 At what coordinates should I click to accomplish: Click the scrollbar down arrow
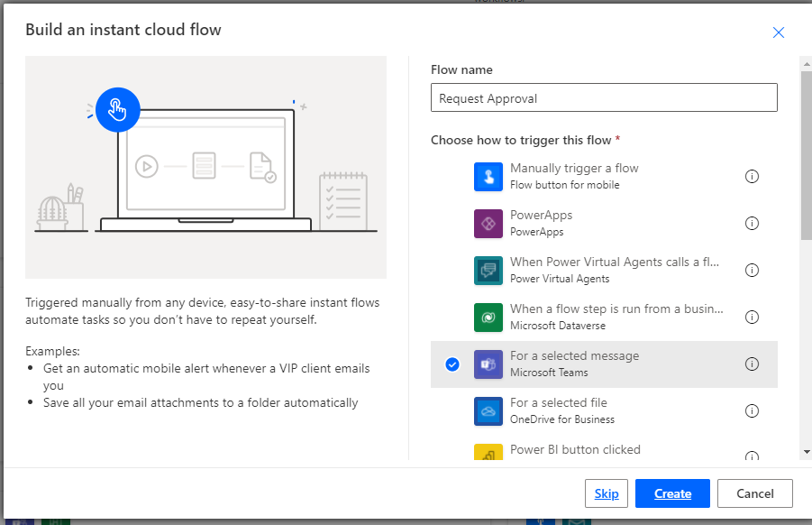pos(805,451)
